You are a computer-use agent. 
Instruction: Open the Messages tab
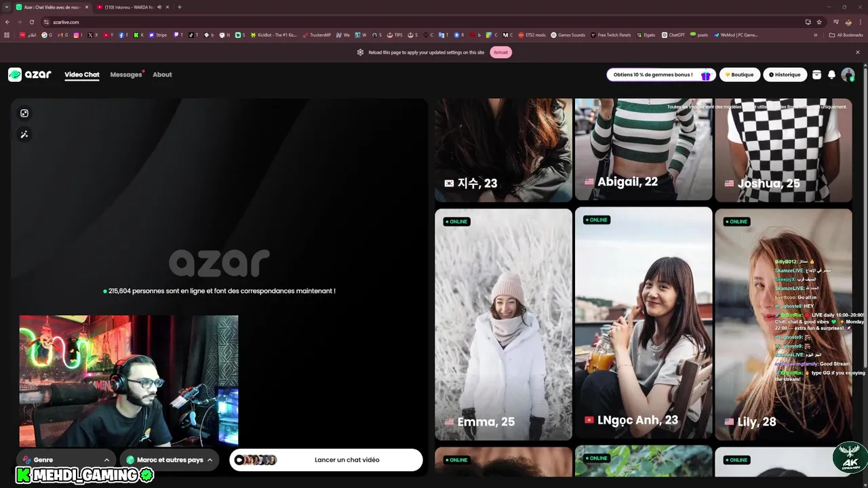click(126, 75)
